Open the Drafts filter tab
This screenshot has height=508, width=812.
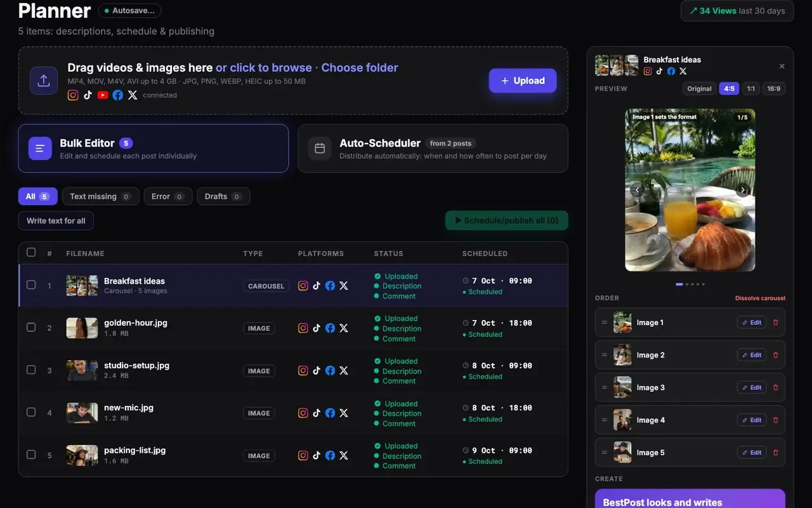tap(223, 197)
